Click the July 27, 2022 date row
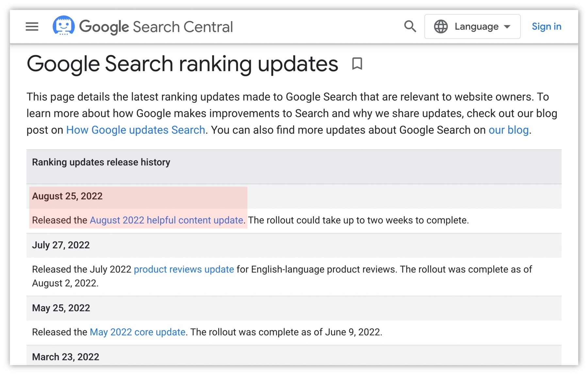The width and height of the screenshot is (588, 375). coord(61,245)
